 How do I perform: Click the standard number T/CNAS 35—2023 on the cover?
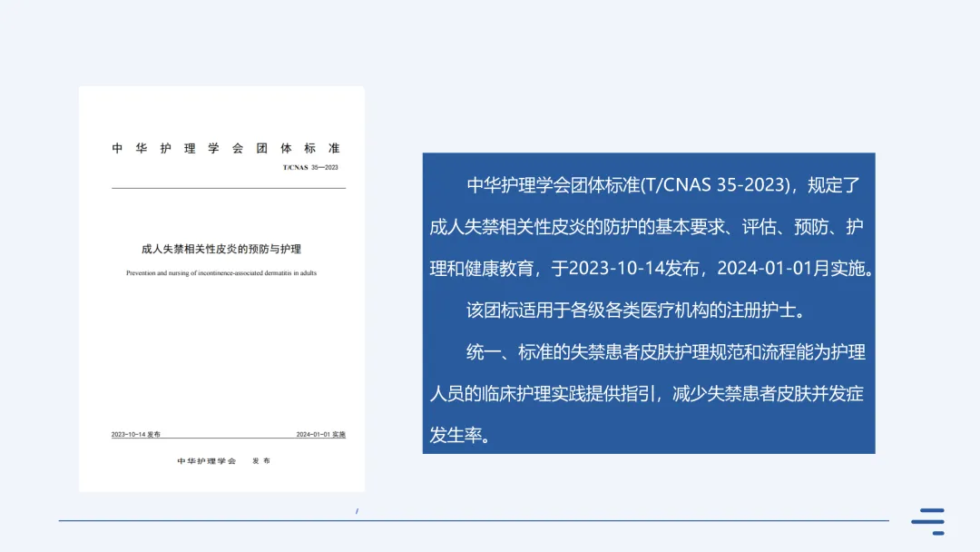tap(310, 168)
